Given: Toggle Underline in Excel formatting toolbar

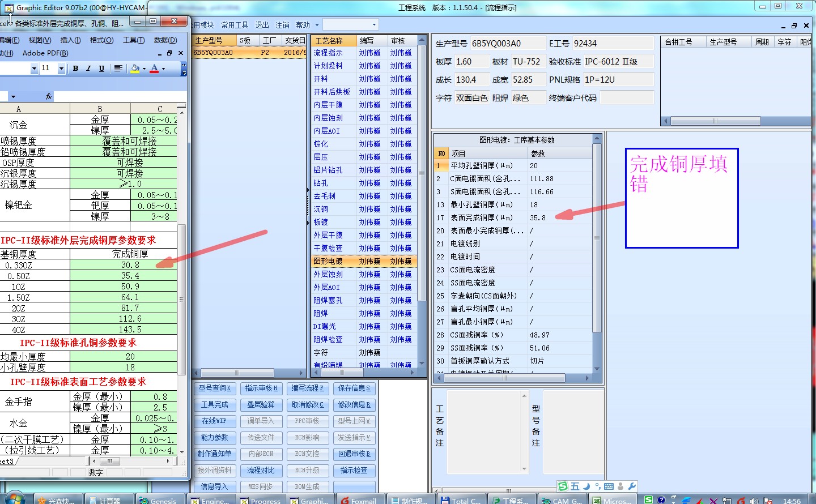Looking at the screenshot, I should [101, 69].
